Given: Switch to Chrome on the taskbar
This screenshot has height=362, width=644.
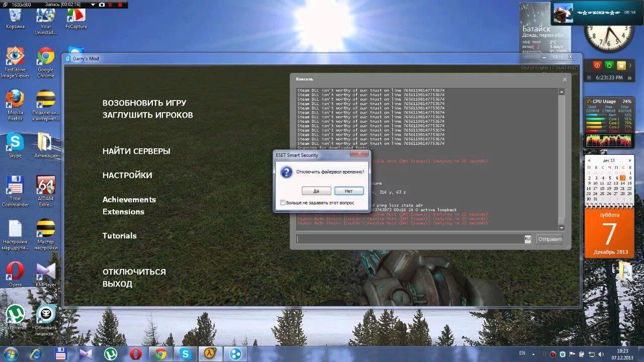Looking at the screenshot, I should click(160, 354).
